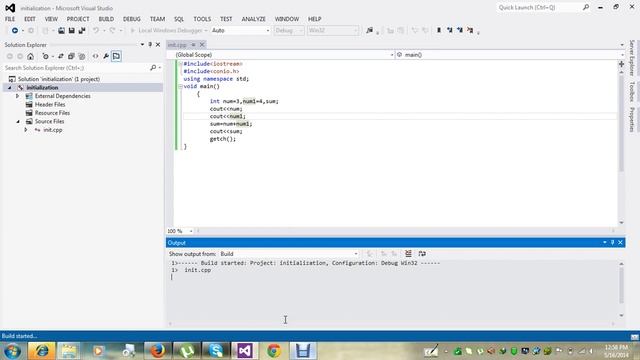
Task: Save the current file with Save icon
Action: point(71,31)
